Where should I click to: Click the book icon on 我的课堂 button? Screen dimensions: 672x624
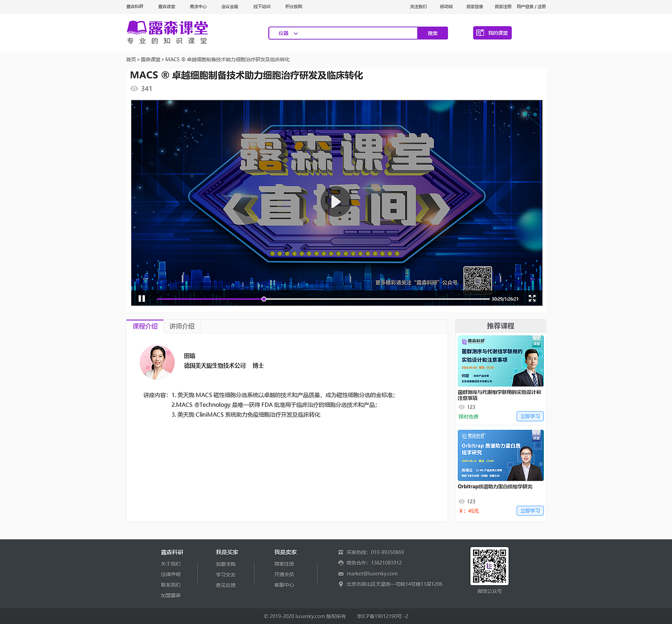(x=480, y=33)
